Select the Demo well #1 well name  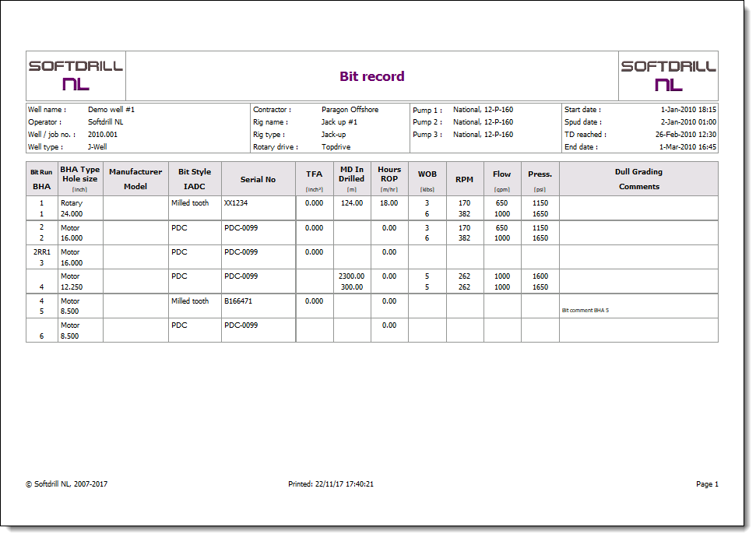111,110
